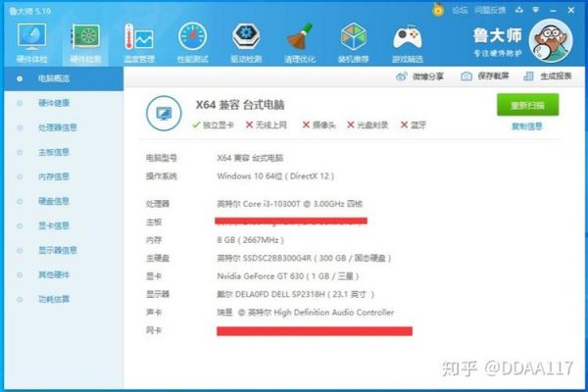Click the DELL SP2318H monitor value
The height and width of the screenshot is (392, 588).
[x=295, y=294]
